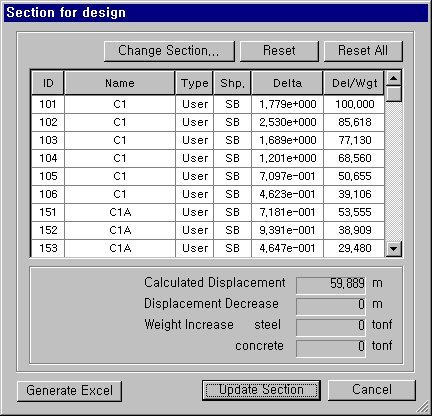
Task: Click the Delta column header
Action: 287,83
